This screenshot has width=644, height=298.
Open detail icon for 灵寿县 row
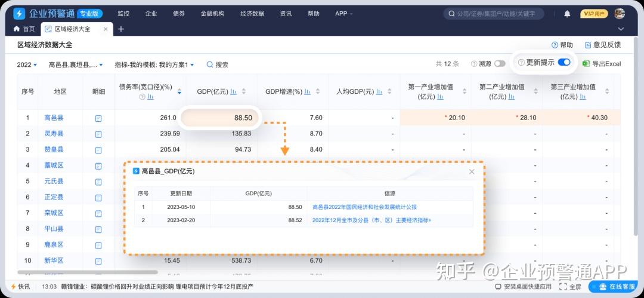point(98,134)
